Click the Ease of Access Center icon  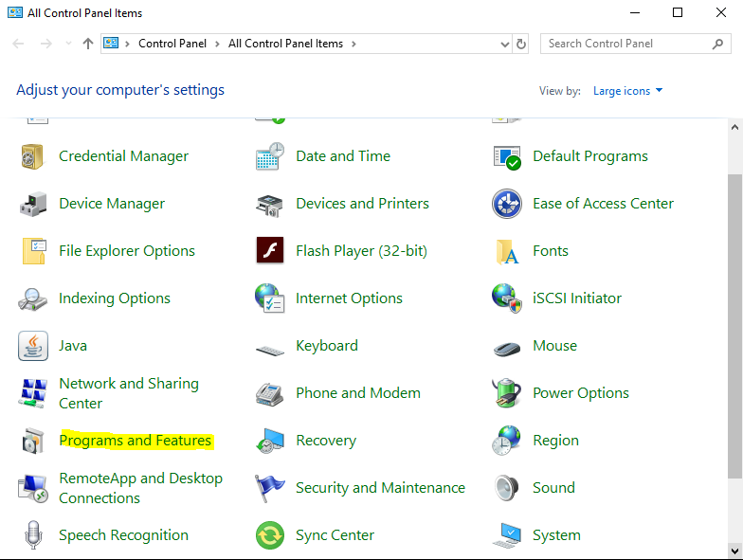[507, 204]
